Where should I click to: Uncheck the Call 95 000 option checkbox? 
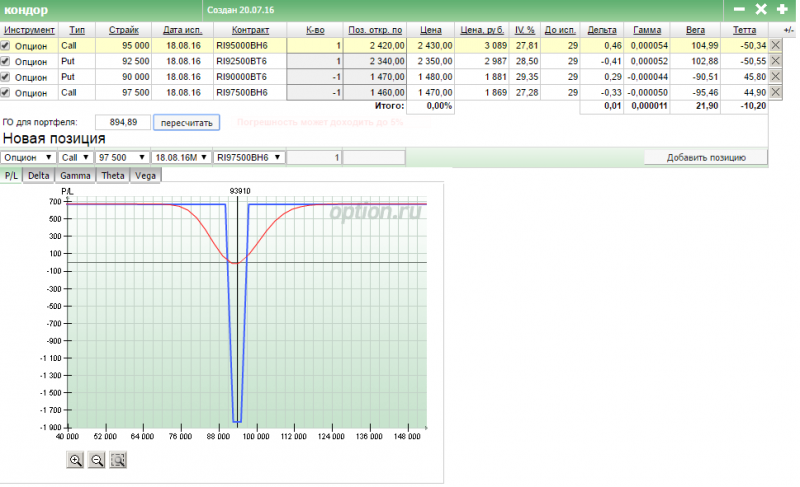click(6, 46)
